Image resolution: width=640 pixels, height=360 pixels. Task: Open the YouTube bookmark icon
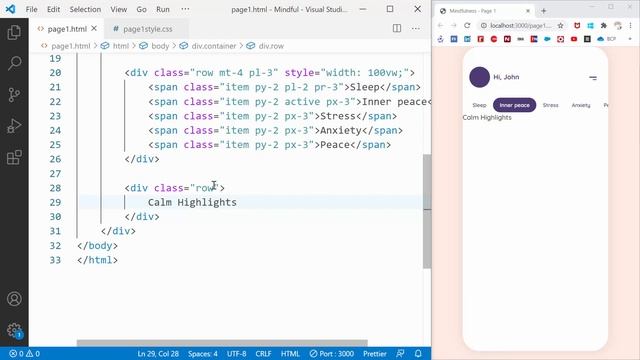coord(574,39)
